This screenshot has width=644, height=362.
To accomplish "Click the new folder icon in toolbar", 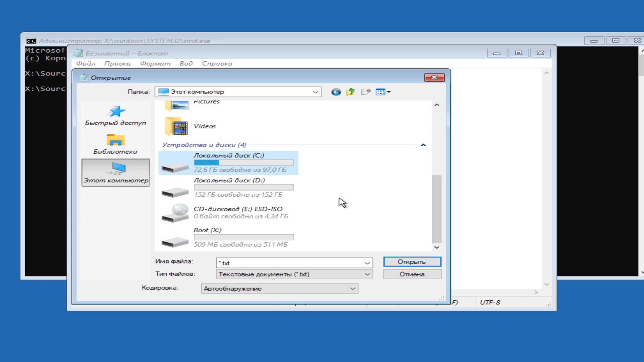I will [x=365, y=92].
